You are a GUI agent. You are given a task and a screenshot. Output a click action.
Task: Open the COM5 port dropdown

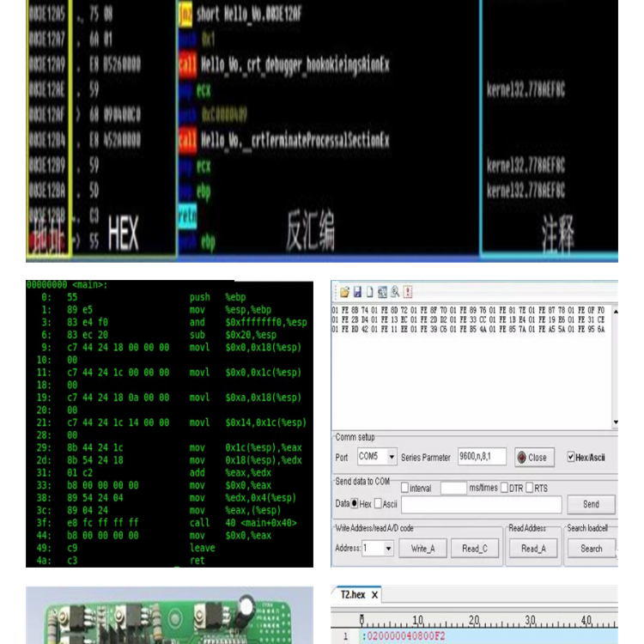tap(392, 458)
